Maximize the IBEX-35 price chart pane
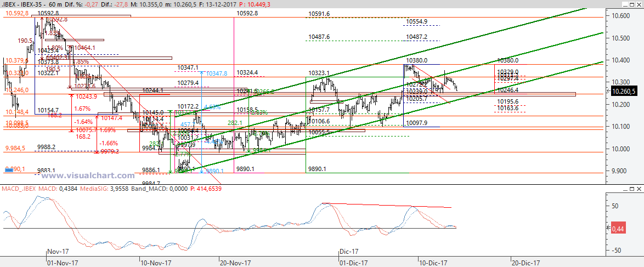The width and height of the screenshot is (644, 267). click(631, 4)
